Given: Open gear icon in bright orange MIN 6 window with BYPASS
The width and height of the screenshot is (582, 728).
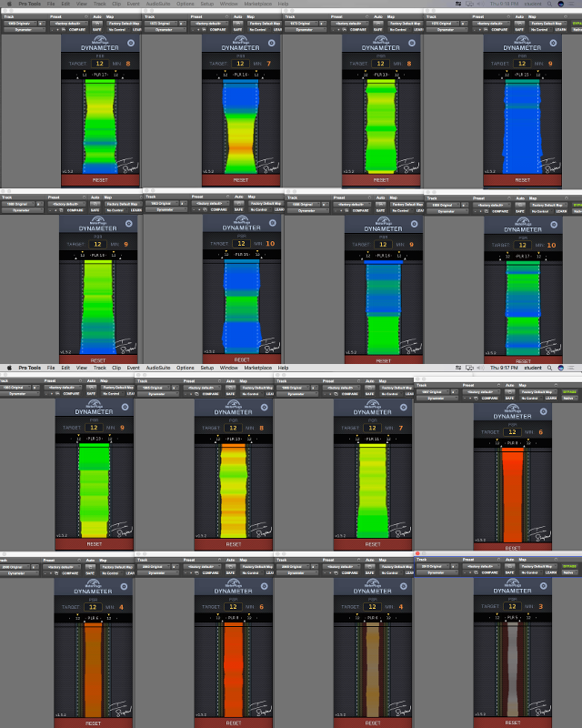Looking at the screenshot, I should [x=544, y=411].
